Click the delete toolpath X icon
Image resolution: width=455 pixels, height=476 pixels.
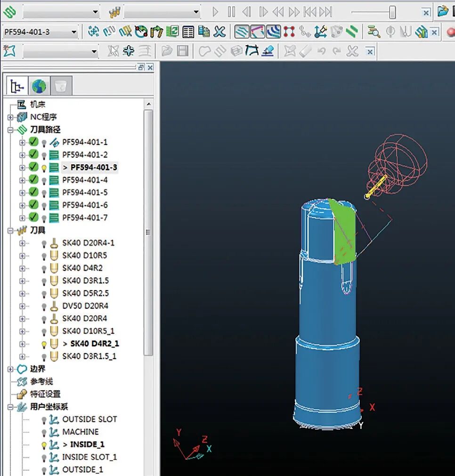pyautogui.click(x=219, y=32)
